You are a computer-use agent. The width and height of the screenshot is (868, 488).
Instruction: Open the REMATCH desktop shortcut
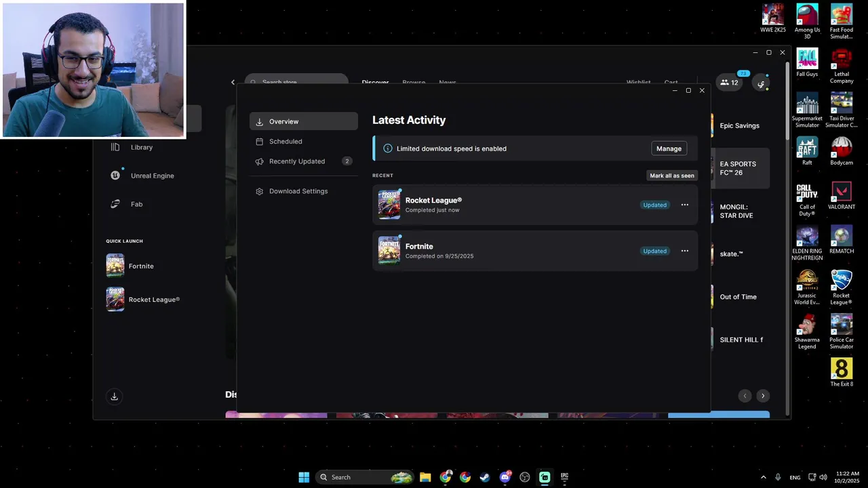coord(842,240)
